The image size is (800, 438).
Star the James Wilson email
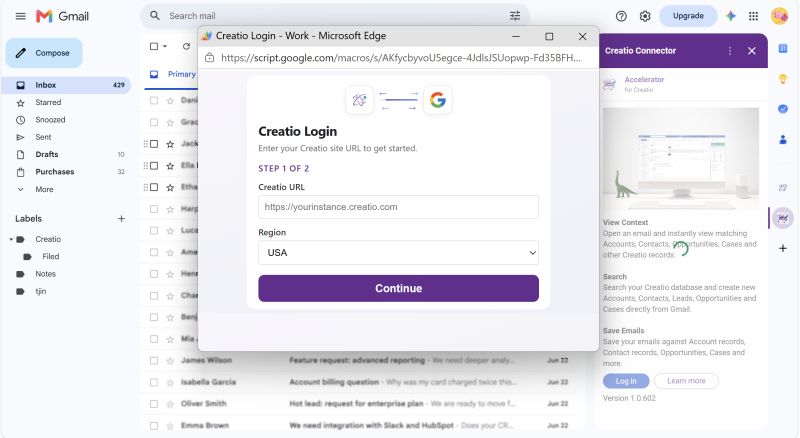pos(170,361)
